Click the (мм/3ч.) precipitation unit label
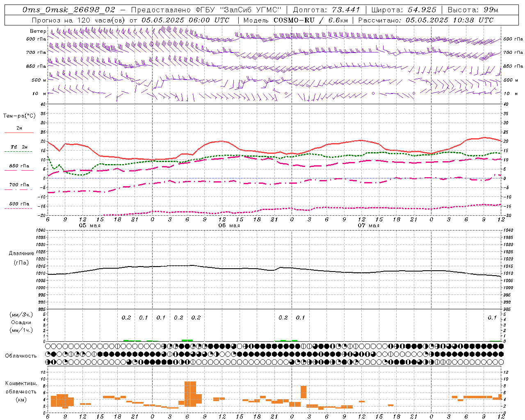 pyautogui.click(x=21, y=315)
